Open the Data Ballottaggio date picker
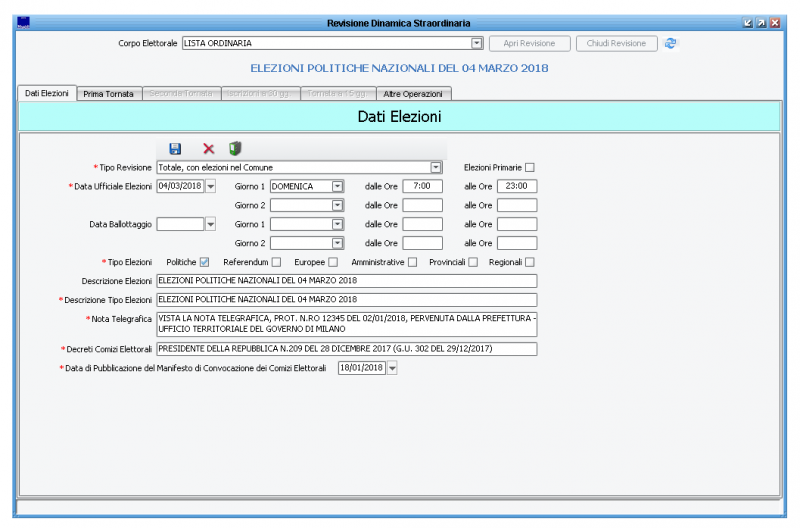Screen dimensions: 800x528 211,224
